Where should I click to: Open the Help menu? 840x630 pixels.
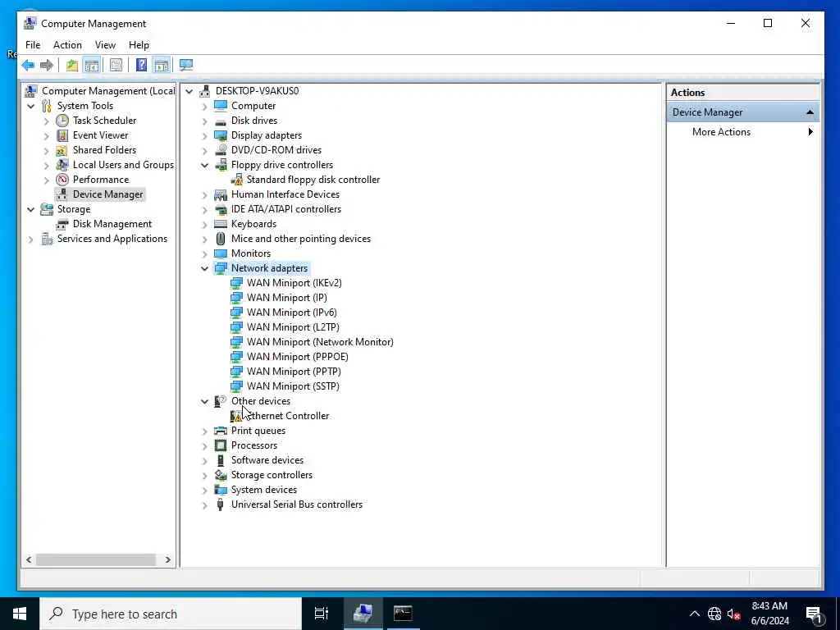click(139, 45)
